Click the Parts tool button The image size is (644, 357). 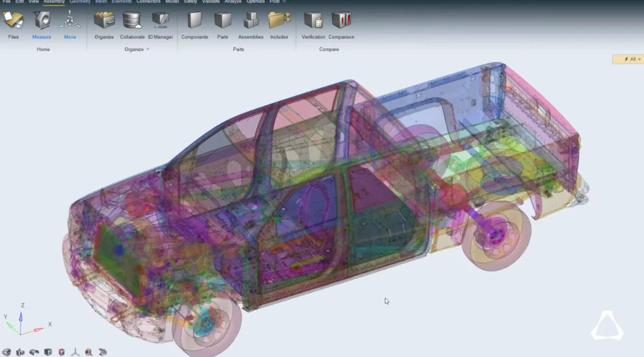pos(223,23)
